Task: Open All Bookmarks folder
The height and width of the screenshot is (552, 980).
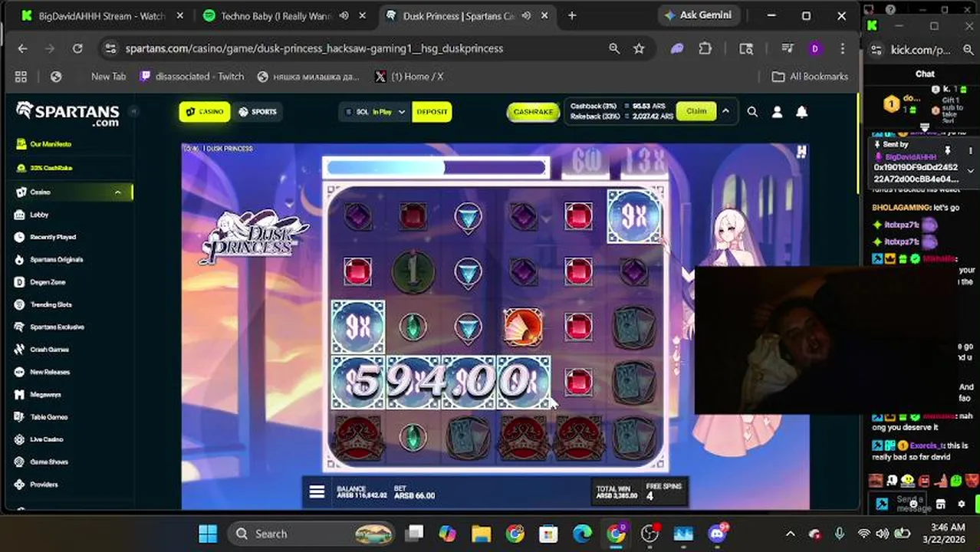Action: point(810,77)
